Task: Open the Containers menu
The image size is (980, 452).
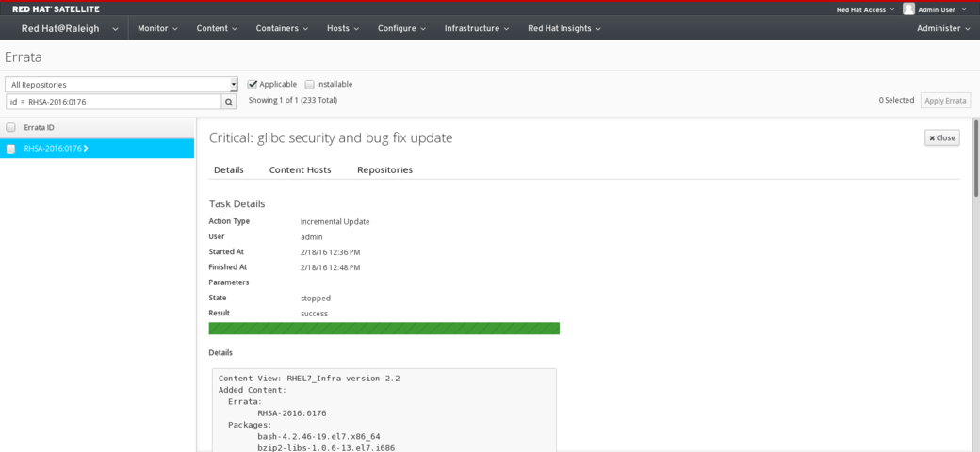Action: coord(282,28)
